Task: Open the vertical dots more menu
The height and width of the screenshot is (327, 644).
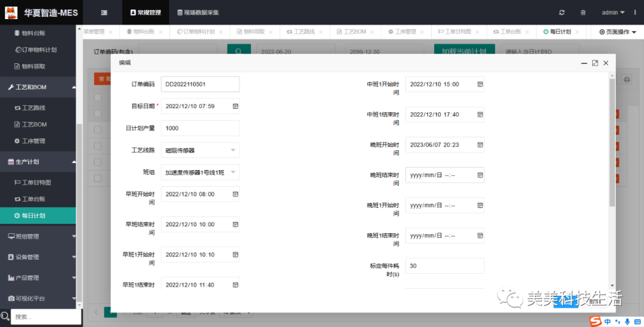Action: (635, 13)
